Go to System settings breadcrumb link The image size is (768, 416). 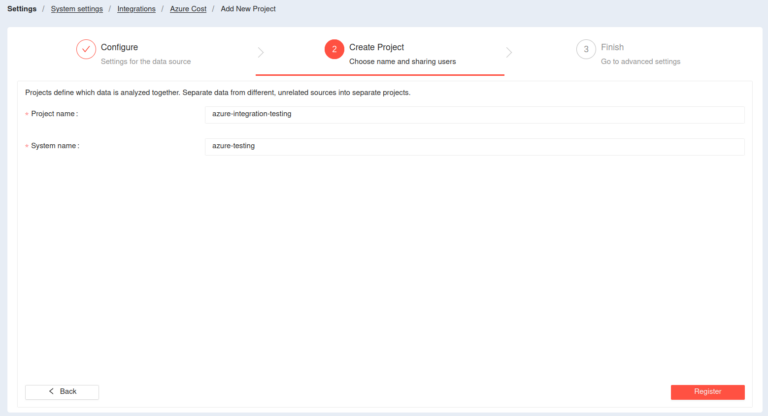point(77,9)
